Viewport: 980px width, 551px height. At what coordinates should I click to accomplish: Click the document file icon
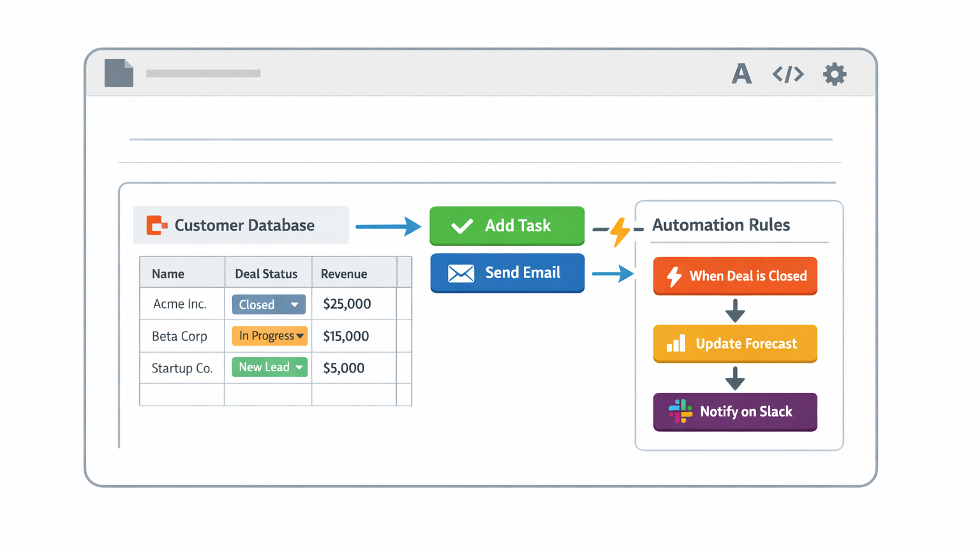pos(119,73)
